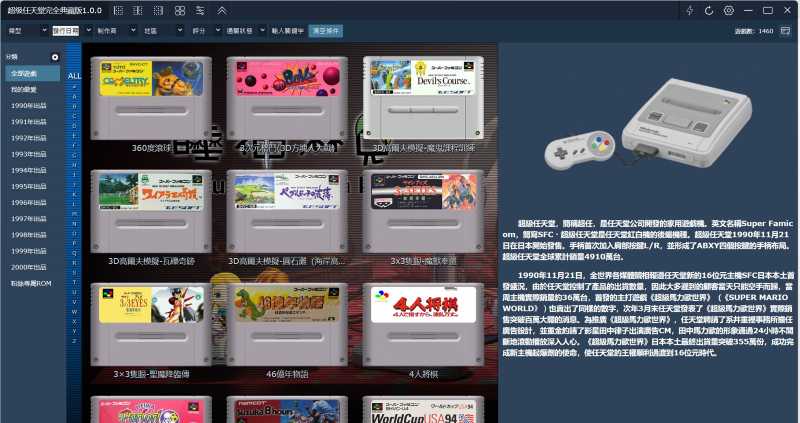Open the 制作商 dropdown
The width and height of the screenshot is (800, 423).
[116, 31]
